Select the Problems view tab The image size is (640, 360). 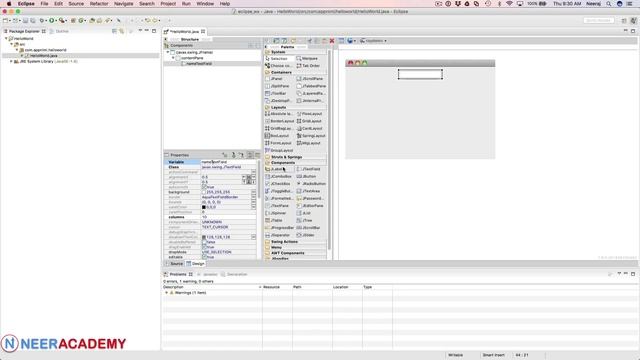point(178,274)
